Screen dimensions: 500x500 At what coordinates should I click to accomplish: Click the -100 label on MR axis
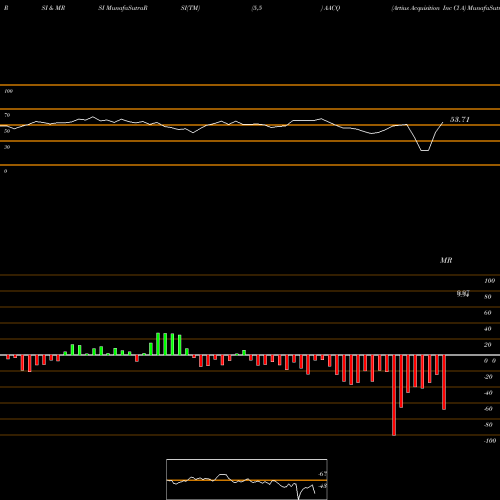coord(490,441)
